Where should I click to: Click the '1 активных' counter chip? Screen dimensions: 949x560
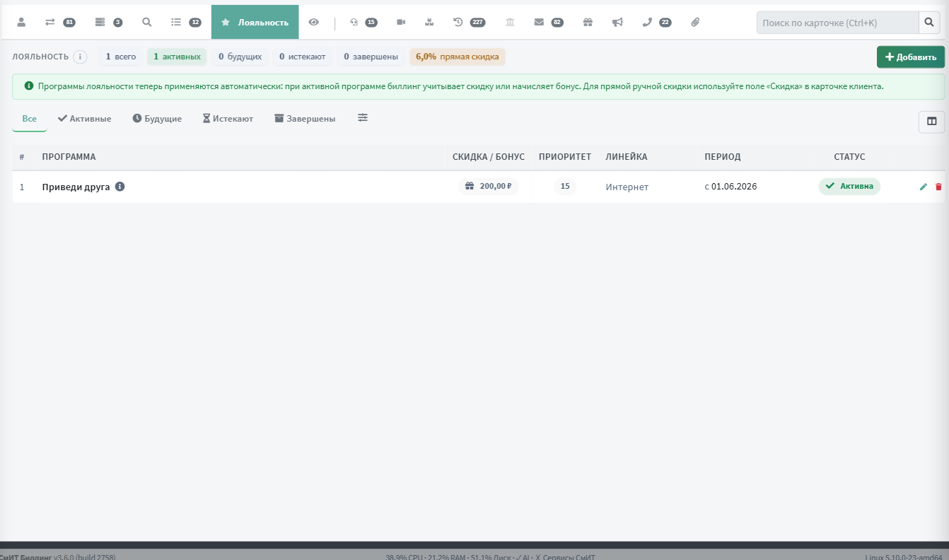pos(177,57)
